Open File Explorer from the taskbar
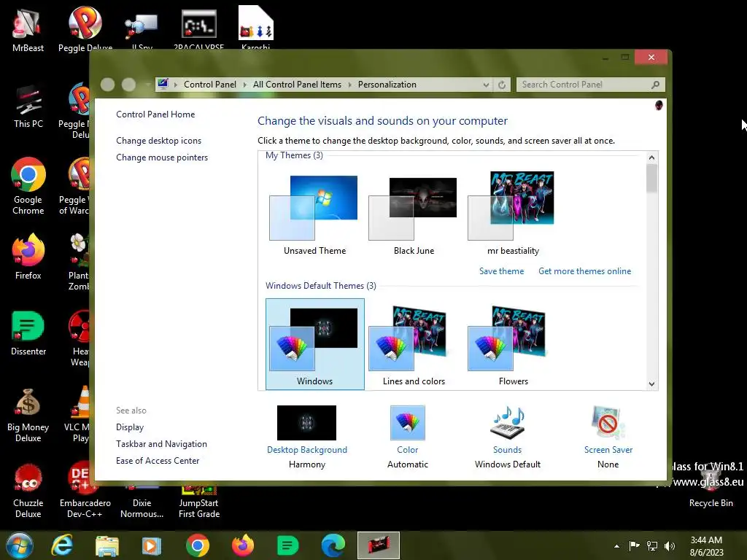747x560 pixels. 107,545
